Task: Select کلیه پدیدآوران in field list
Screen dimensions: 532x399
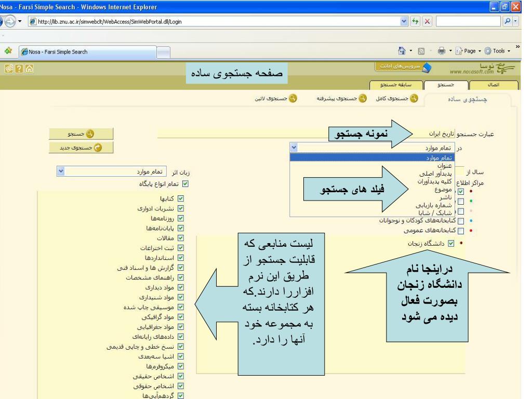Action: [x=372, y=181]
